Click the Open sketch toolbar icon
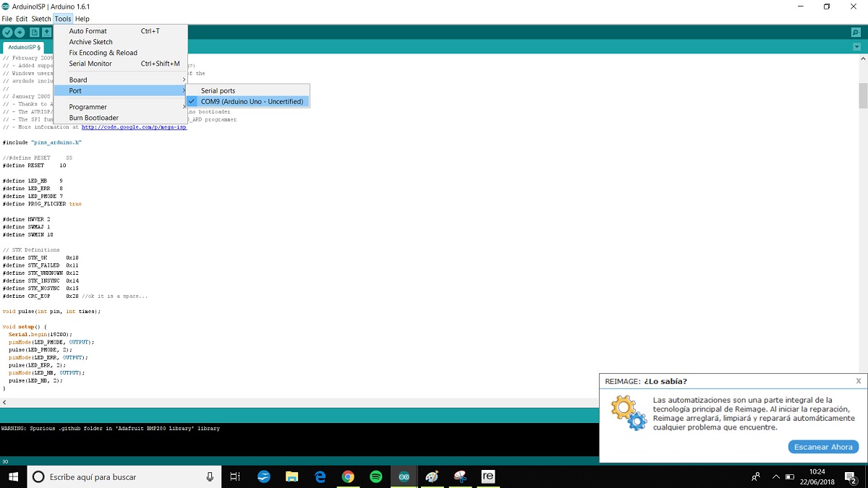This screenshot has height=488, width=868. pyautogui.click(x=46, y=33)
